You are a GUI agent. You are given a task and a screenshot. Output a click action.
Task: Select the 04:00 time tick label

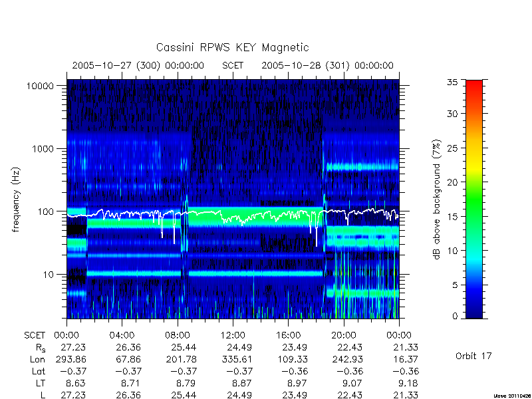(122, 336)
